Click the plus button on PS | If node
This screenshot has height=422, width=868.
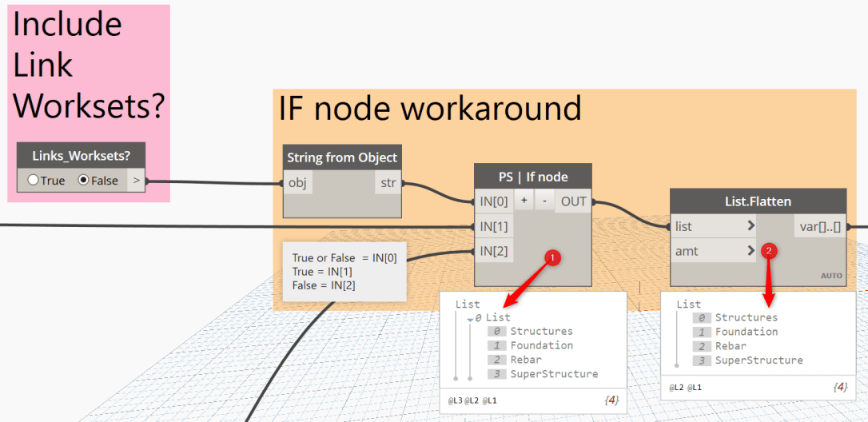(x=524, y=201)
